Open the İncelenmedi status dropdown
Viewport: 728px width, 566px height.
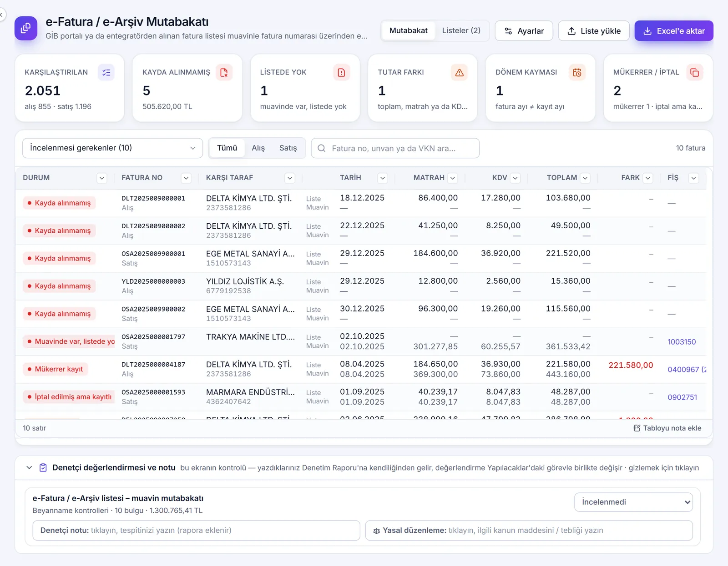633,502
